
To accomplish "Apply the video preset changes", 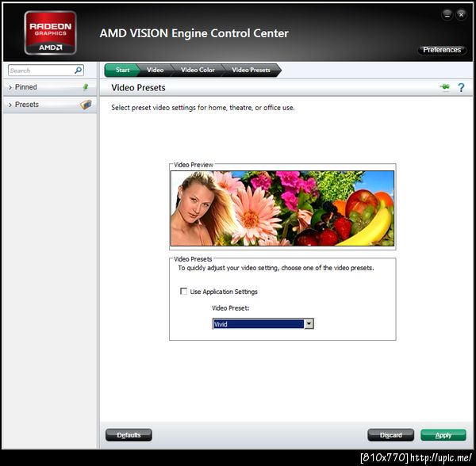I will pyautogui.click(x=443, y=435).
